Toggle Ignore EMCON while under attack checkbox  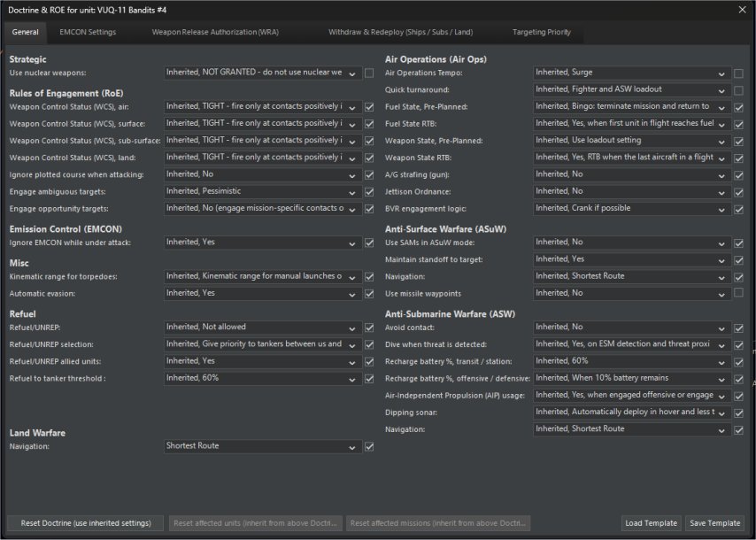[369, 243]
